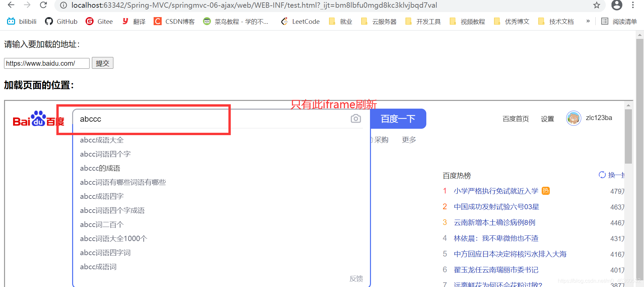Click the page scrollbar up arrow
The width and height of the screenshot is (644, 287).
pos(640,35)
